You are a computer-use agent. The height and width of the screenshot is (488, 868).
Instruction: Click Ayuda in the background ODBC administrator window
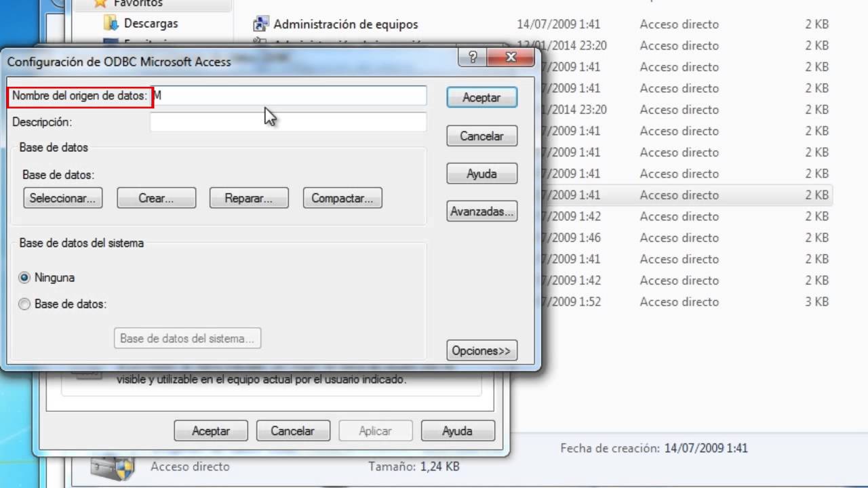(457, 431)
